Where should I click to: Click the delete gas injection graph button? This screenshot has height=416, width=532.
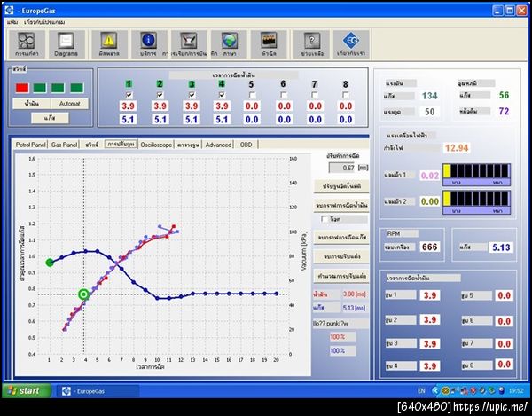341,237
